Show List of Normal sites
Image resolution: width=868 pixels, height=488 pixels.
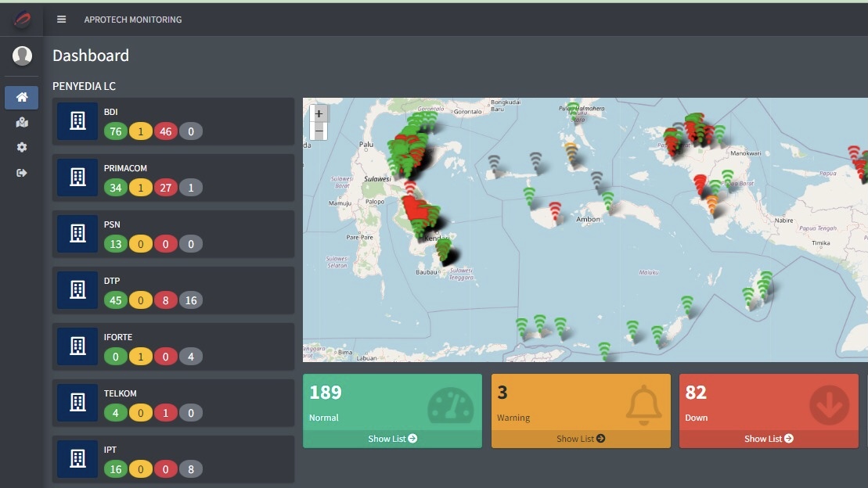(392, 439)
